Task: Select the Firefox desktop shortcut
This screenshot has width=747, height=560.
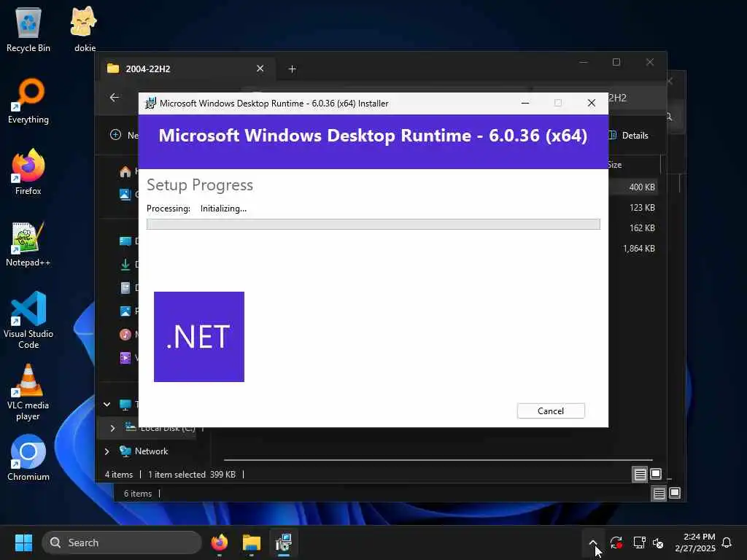Action: click(28, 172)
